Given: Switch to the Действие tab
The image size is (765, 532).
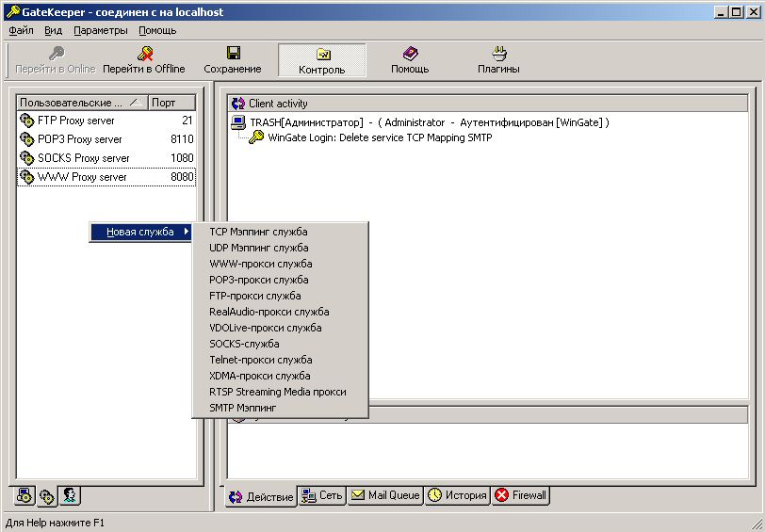Looking at the screenshot, I should (261, 497).
